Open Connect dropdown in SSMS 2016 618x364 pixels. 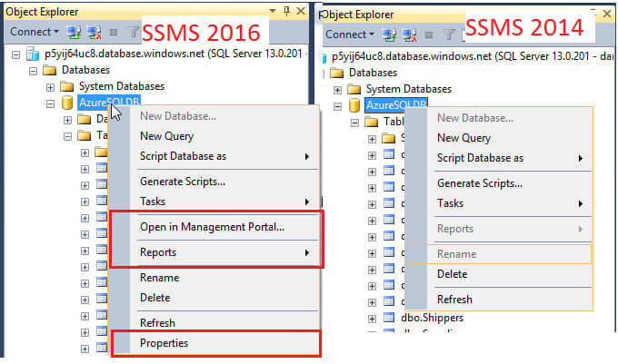(x=35, y=32)
